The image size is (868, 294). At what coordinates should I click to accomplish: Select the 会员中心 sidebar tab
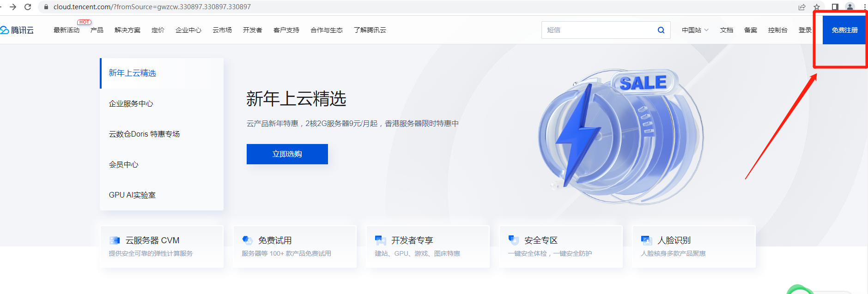point(162,164)
